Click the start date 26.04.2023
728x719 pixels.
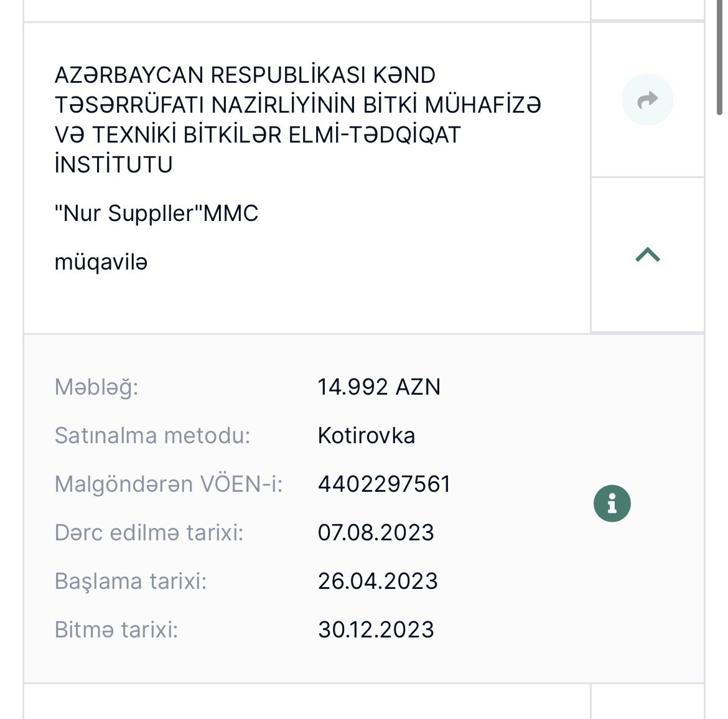coord(378,581)
